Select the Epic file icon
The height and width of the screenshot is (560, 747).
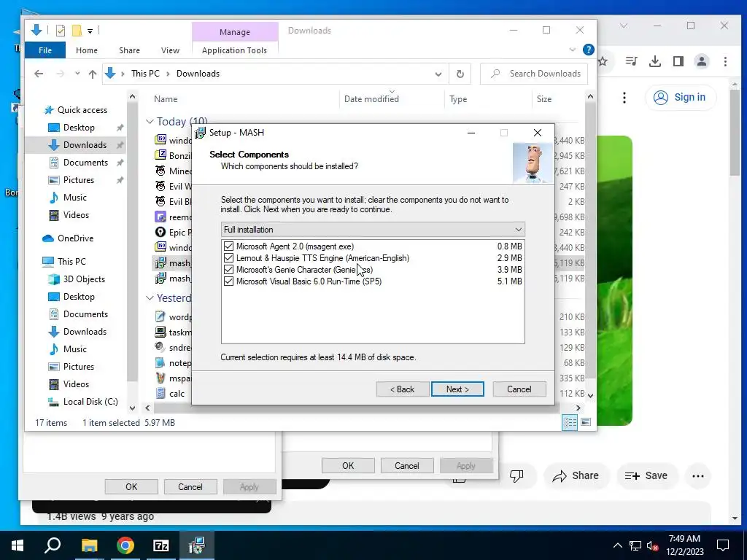tap(160, 233)
